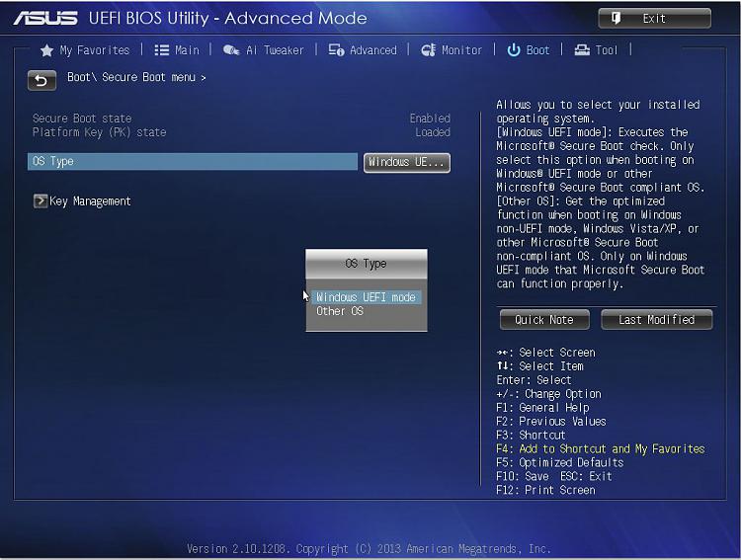Screen dimensions: 741x560
Task: Click the Ai Tweaker icon
Action: (231, 50)
